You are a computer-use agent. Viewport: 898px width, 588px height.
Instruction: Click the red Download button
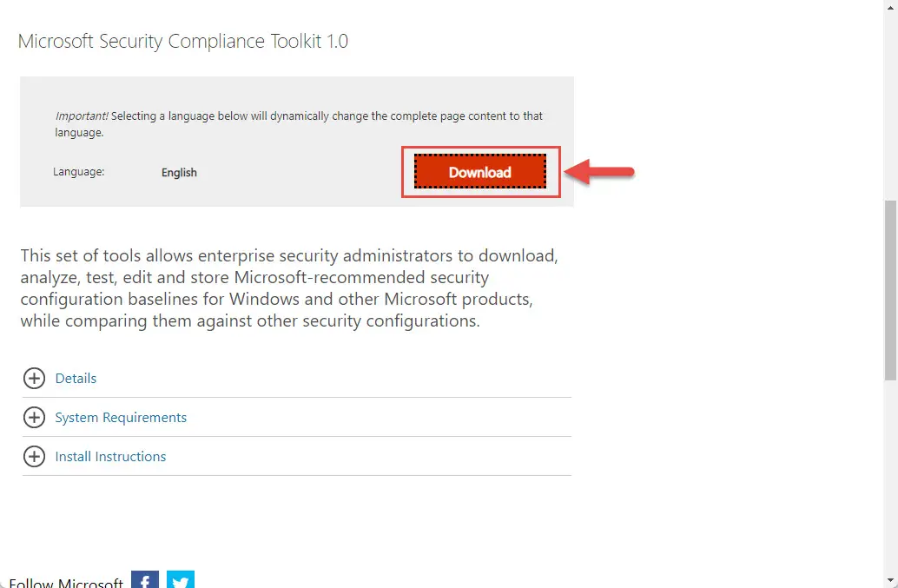(x=480, y=172)
